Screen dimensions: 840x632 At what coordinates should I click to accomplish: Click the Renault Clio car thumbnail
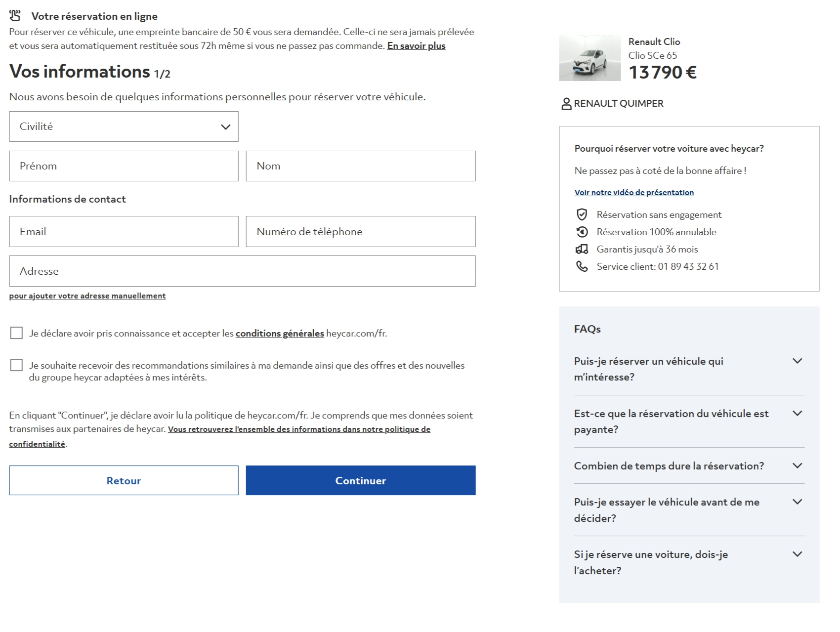pos(590,58)
